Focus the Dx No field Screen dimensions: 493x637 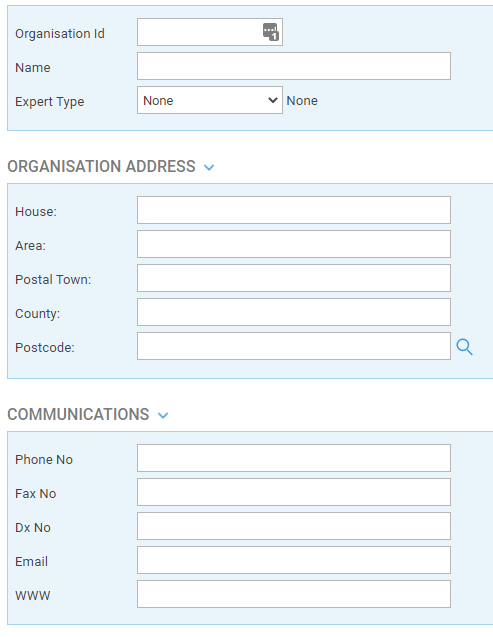click(x=294, y=526)
